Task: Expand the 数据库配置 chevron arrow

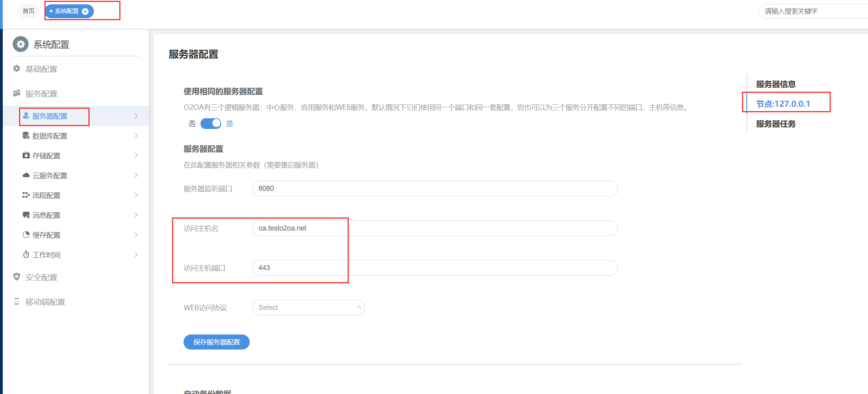Action: pyautogui.click(x=136, y=136)
